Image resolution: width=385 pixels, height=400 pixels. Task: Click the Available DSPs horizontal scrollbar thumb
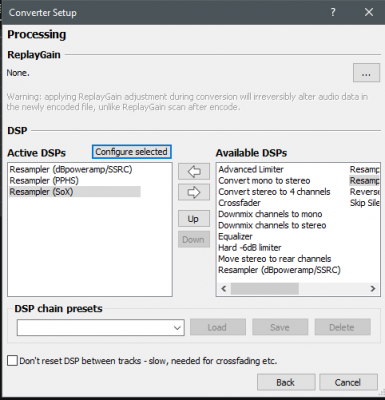click(x=265, y=288)
